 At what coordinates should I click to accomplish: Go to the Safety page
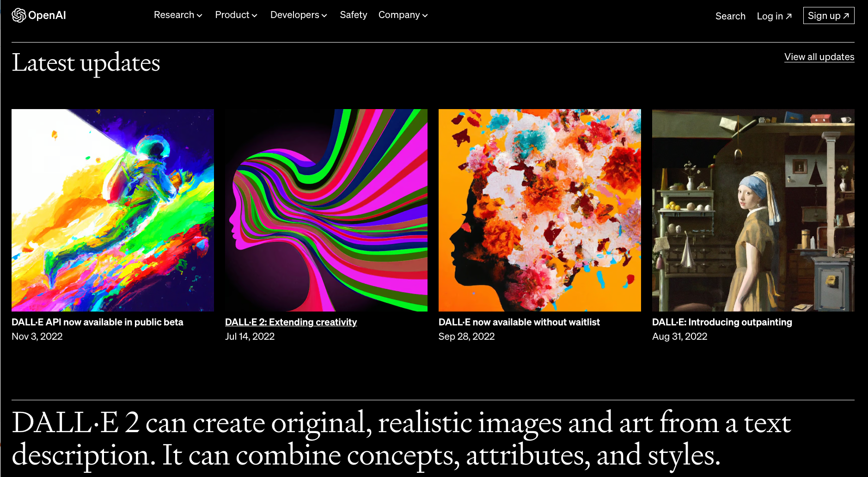pyautogui.click(x=354, y=15)
